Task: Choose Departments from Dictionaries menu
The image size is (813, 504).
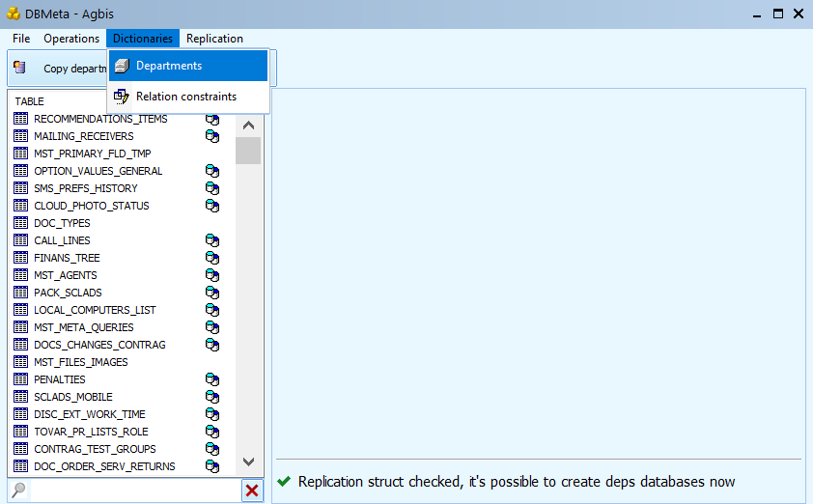Action: pos(188,66)
